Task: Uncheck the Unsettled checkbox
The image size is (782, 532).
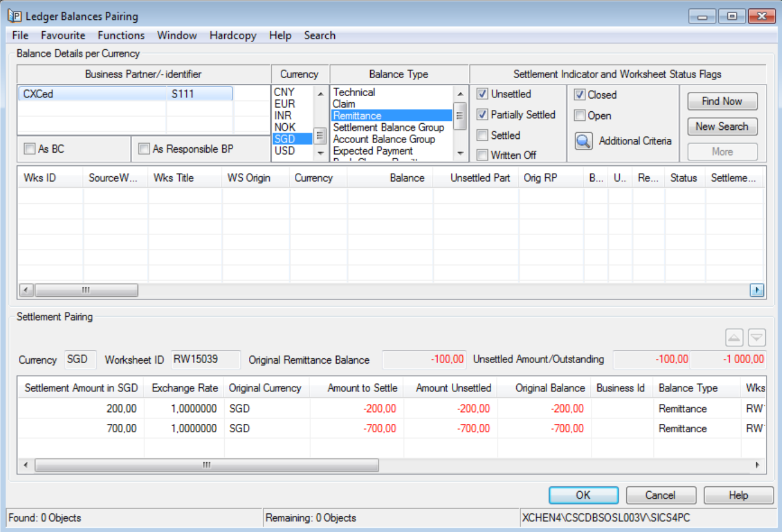Action: coord(482,94)
